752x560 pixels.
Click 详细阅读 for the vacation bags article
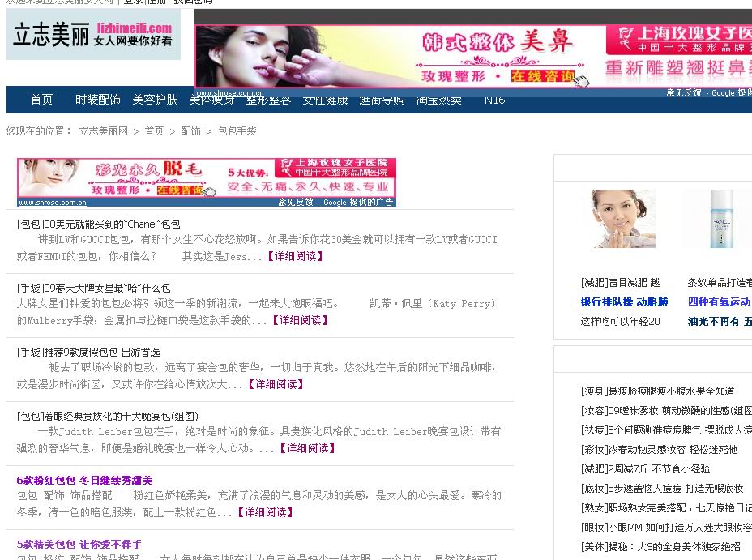(276, 384)
